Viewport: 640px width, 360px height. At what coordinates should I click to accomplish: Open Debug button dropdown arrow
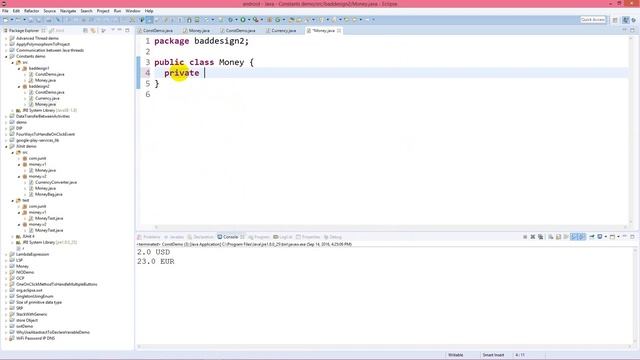(x=236, y=20)
